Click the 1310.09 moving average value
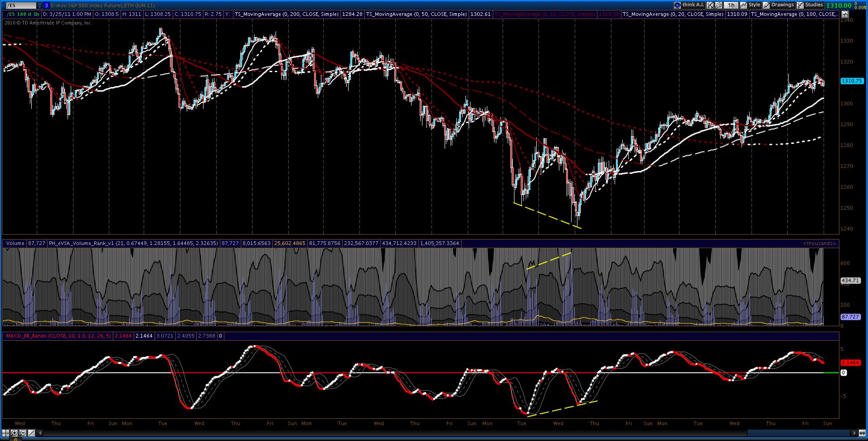Viewport: 868px width, 441px height. pyautogui.click(x=737, y=14)
